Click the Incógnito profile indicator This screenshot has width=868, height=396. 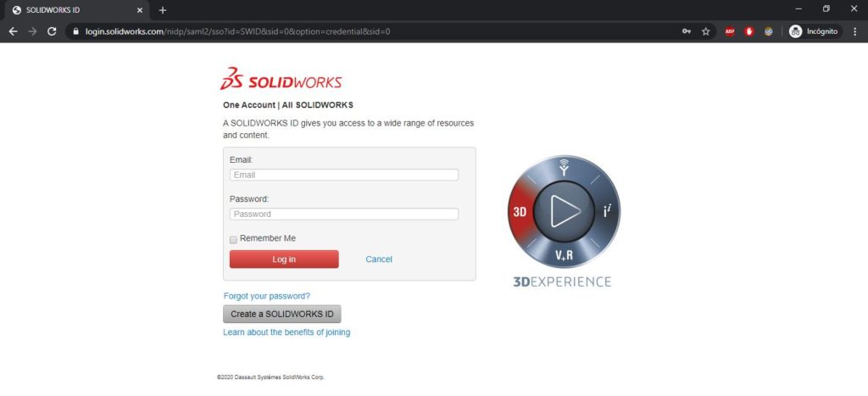[814, 31]
